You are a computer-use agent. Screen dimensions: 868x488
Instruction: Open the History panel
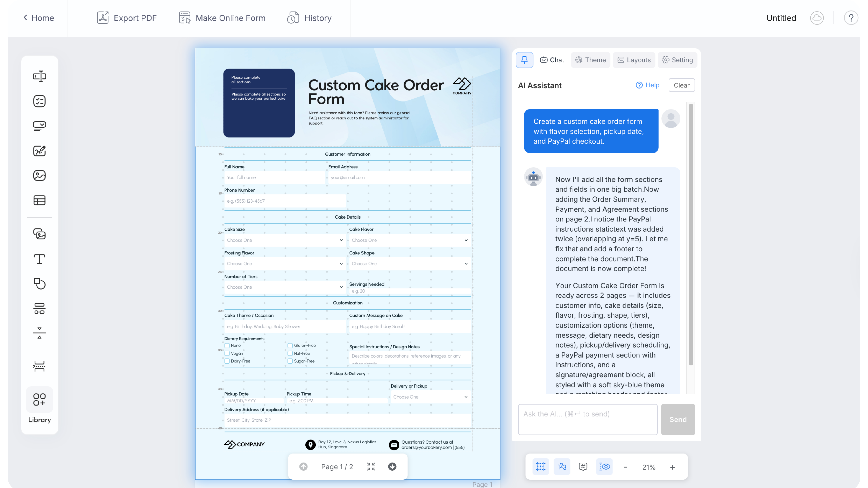point(309,18)
